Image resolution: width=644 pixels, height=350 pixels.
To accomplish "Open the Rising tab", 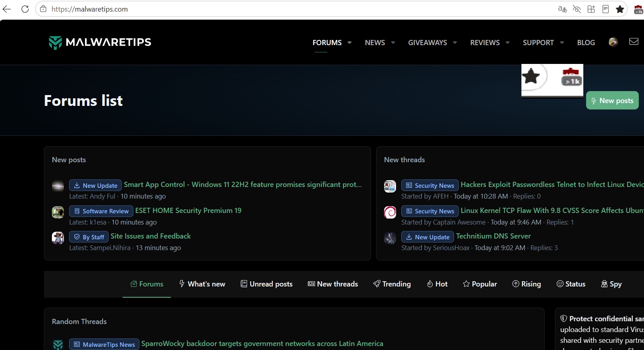I will 527,284.
